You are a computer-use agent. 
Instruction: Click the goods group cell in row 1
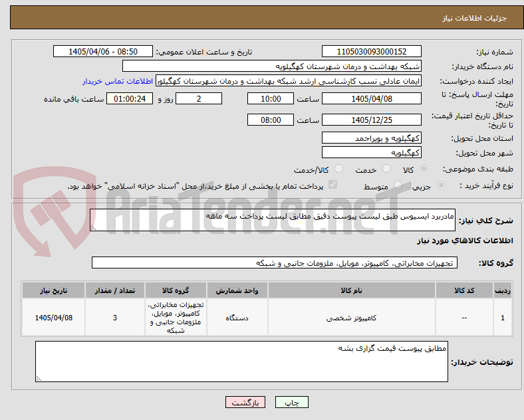176,318
